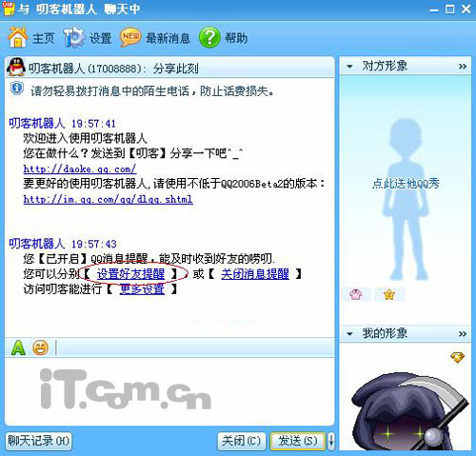Screen dimensions: 476x456
Task: Open the NEW 最新消息 bubble icon
Action: [x=130, y=37]
